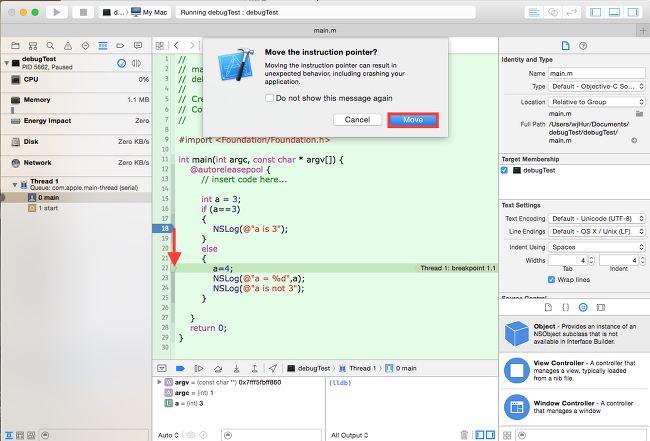Open the media library icon

(601, 307)
